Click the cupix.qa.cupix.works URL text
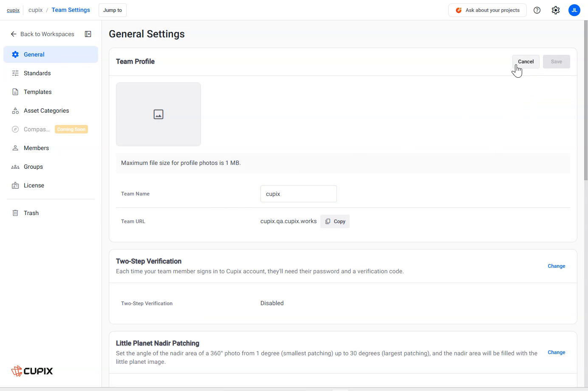588x391 pixels. point(288,221)
